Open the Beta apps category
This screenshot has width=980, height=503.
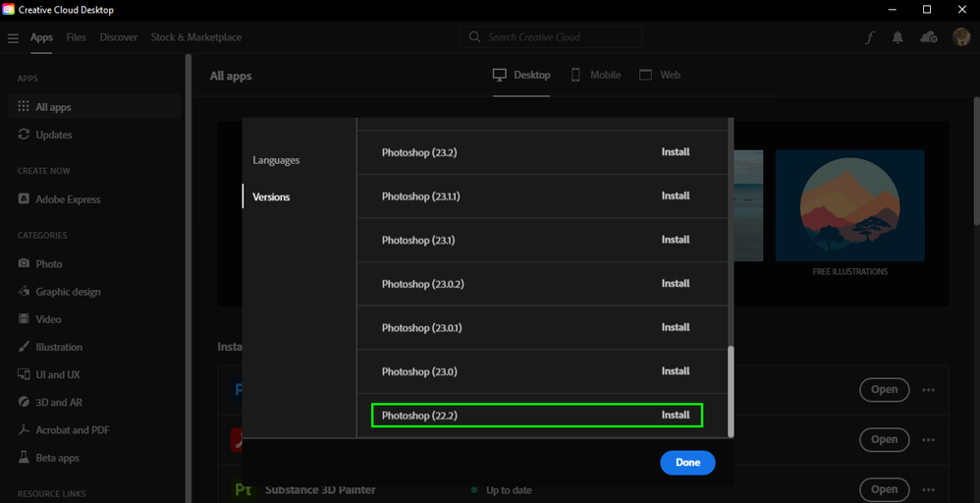(57, 458)
